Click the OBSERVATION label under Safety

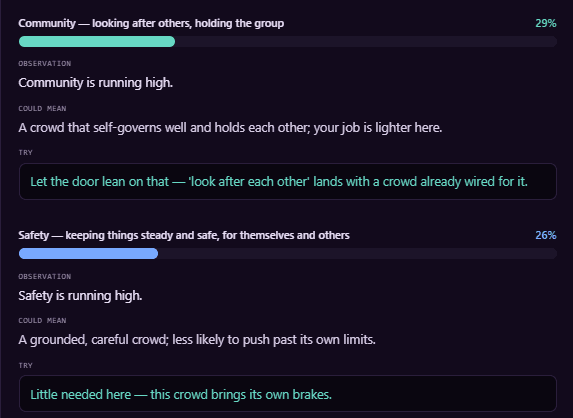45,277
